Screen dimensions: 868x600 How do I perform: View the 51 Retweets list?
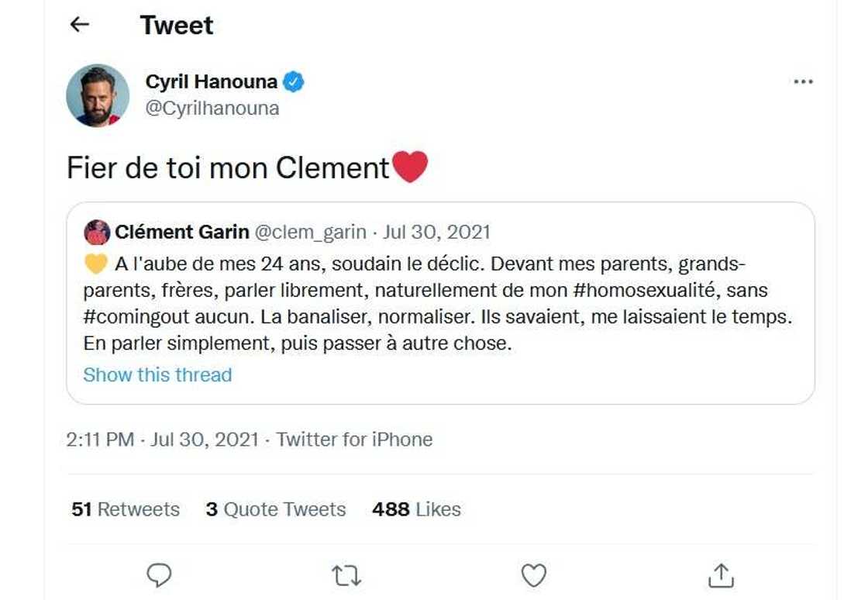pos(126,509)
